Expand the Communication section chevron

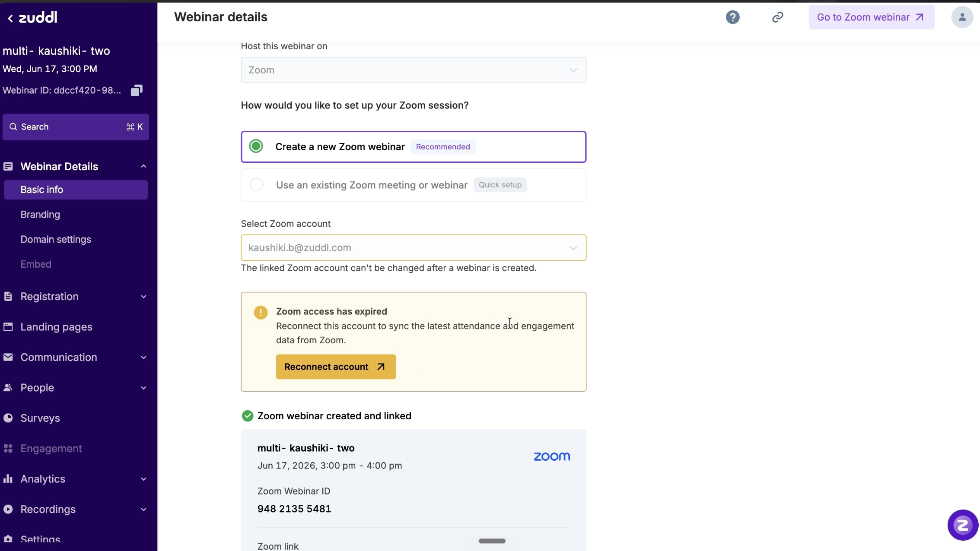pos(143,358)
